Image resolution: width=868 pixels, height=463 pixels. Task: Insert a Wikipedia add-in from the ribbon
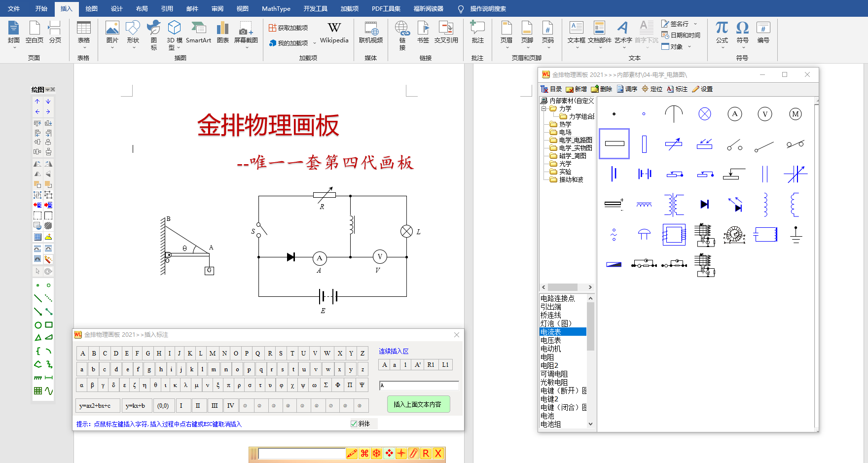click(x=334, y=33)
